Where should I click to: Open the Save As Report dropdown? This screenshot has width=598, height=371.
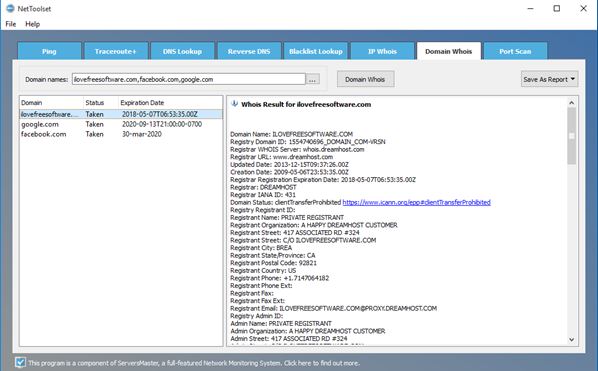pyautogui.click(x=550, y=79)
